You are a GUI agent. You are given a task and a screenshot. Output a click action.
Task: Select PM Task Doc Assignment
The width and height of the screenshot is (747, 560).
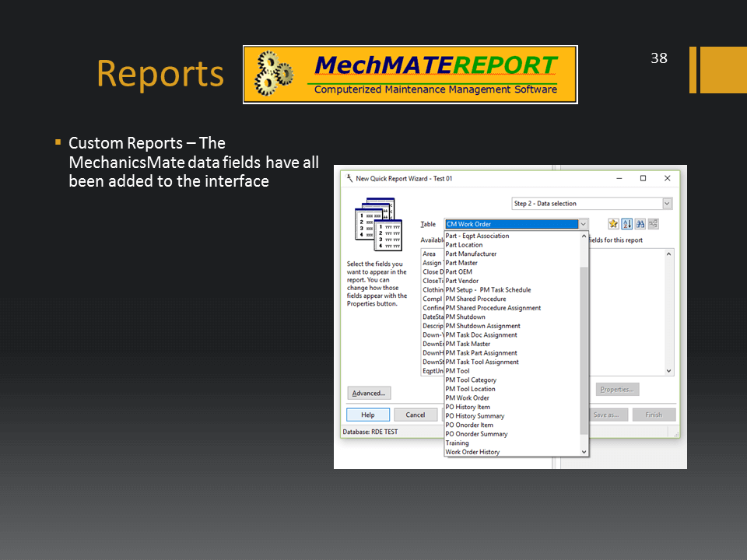coord(512,335)
